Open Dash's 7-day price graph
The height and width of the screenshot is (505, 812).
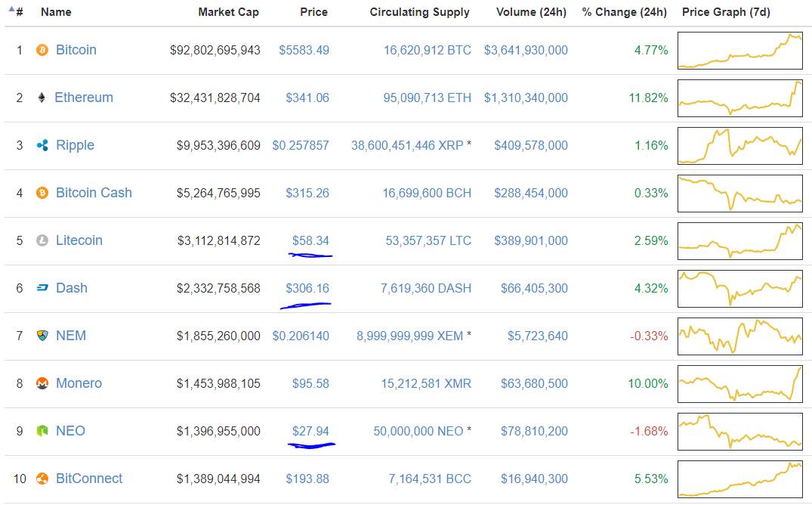[x=740, y=288]
